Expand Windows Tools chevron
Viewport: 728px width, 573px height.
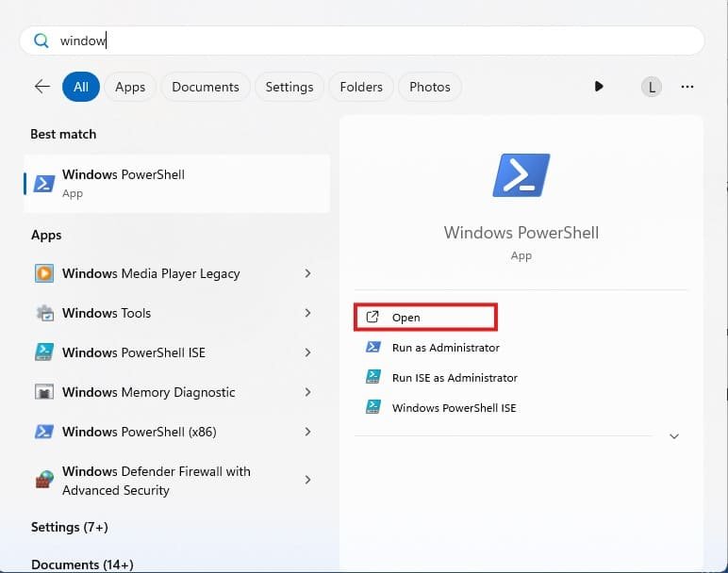pyautogui.click(x=307, y=313)
